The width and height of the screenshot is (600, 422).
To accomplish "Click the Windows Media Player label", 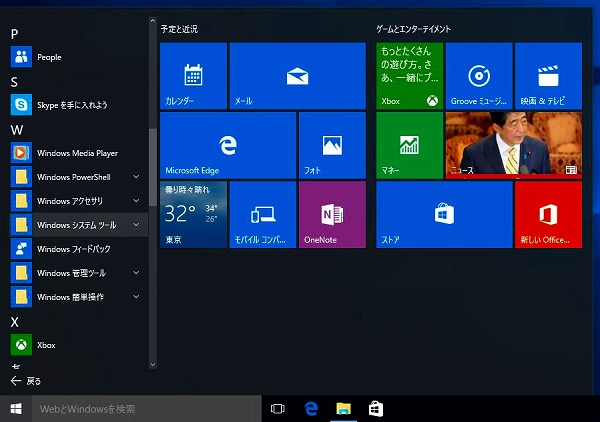I will [x=77, y=153].
